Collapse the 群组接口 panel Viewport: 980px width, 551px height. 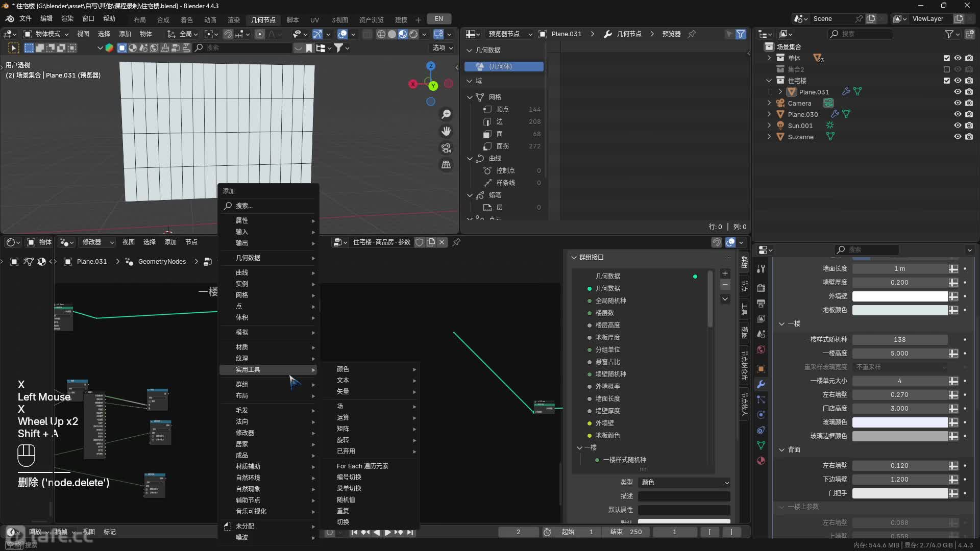(x=574, y=258)
